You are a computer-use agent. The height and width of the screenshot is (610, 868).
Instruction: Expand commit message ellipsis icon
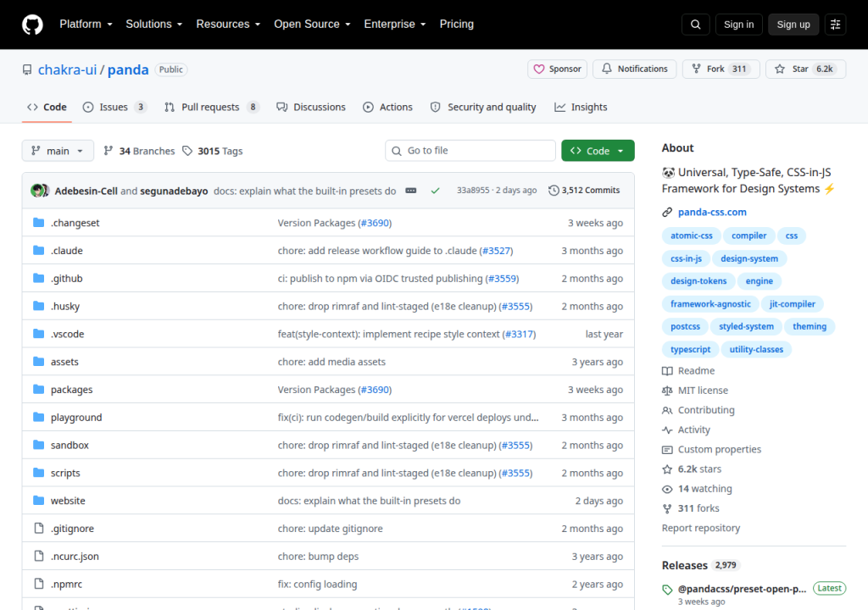(x=411, y=191)
